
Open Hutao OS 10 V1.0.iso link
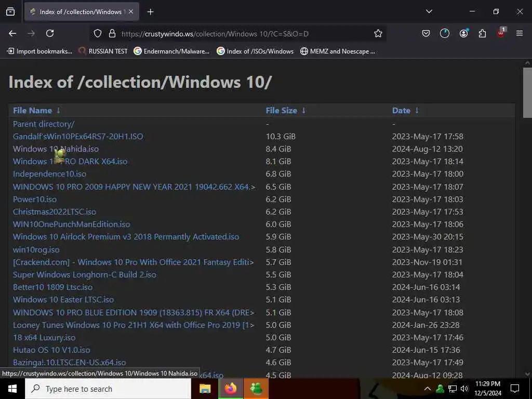(51, 350)
